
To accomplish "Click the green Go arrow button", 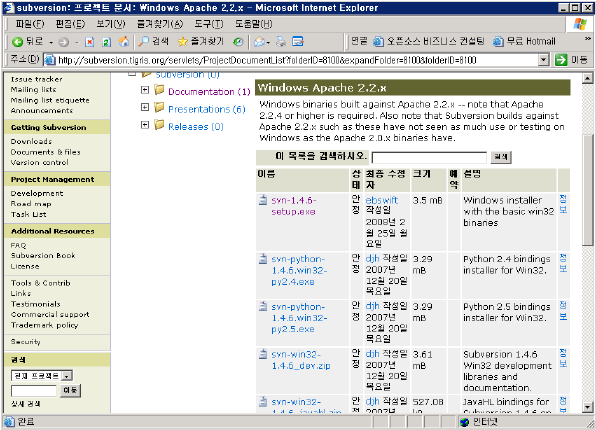I will tap(561, 60).
